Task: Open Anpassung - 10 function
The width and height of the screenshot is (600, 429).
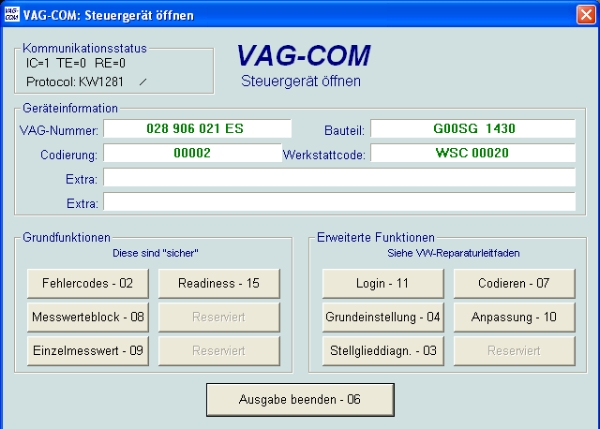Action: [514, 317]
